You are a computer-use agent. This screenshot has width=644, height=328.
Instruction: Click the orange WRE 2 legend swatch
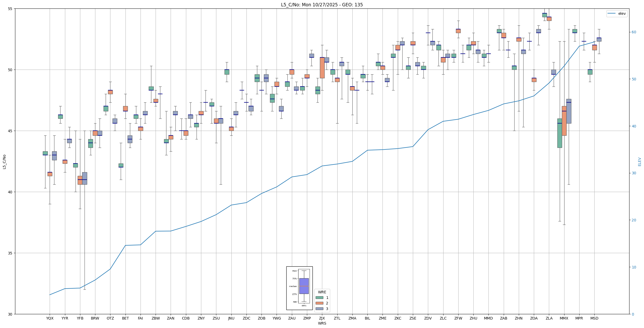[319, 303]
